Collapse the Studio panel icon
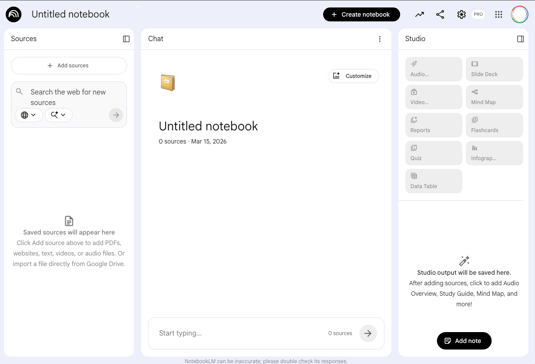The height and width of the screenshot is (364, 535). pyautogui.click(x=520, y=39)
